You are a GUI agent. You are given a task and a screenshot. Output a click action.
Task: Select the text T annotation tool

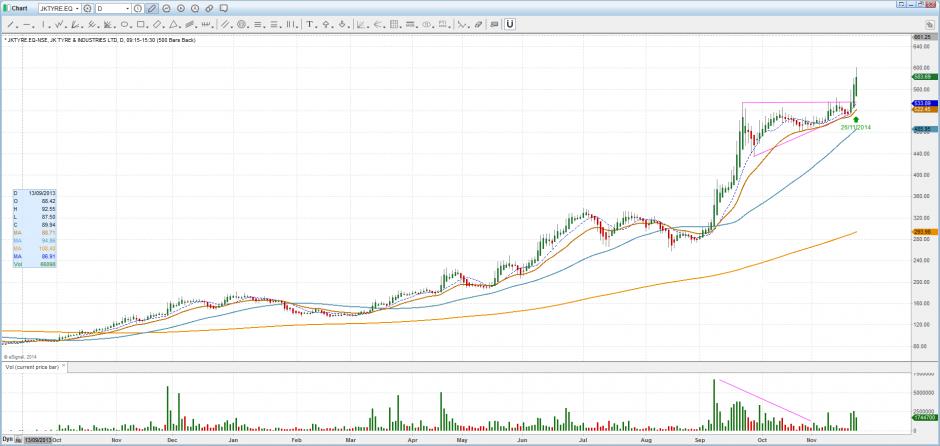click(x=309, y=24)
